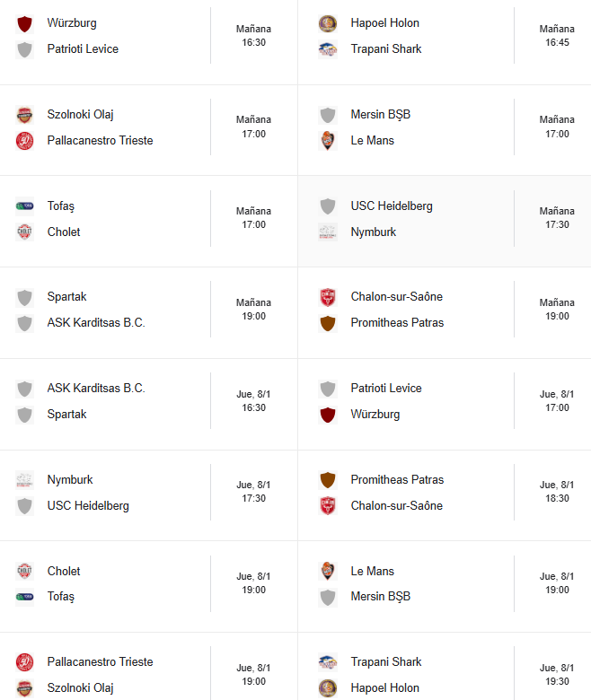Click Promitheas Patras logo in Thursday's 18:30 match
The image size is (591, 700).
[328, 480]
